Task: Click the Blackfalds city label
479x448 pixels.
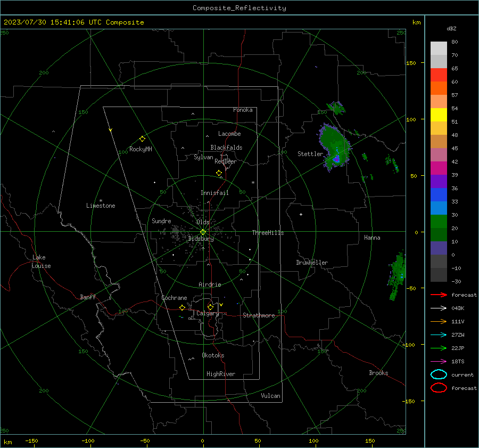Action: pos(226,148)
